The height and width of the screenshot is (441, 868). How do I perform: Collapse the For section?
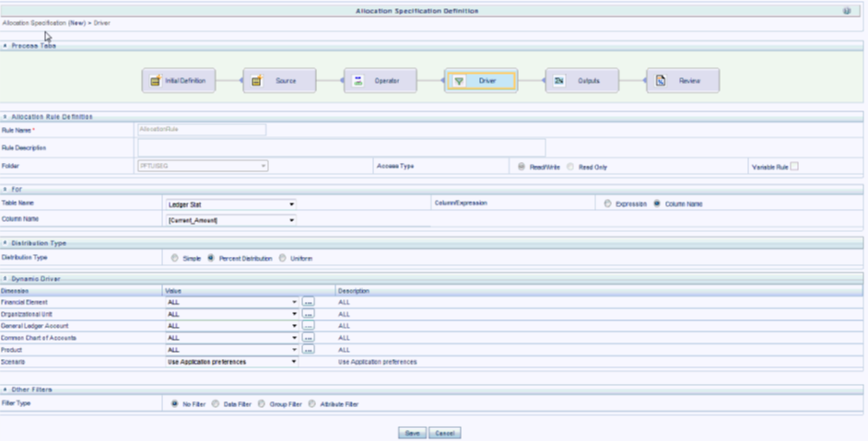coord(5,190)
